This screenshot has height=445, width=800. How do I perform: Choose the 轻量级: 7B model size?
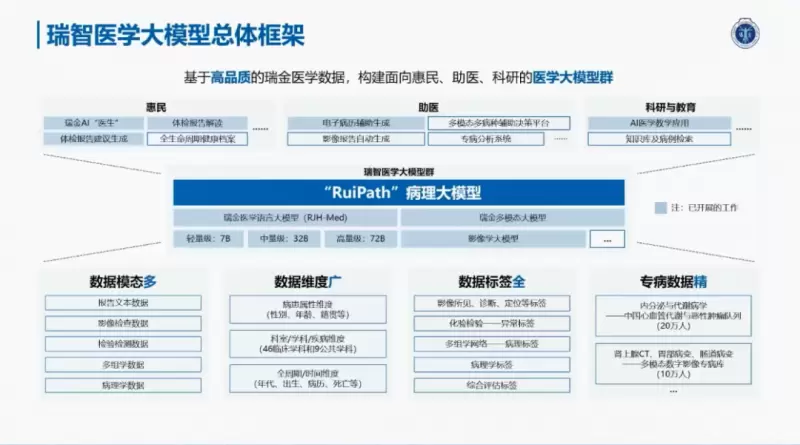(208, 239)
